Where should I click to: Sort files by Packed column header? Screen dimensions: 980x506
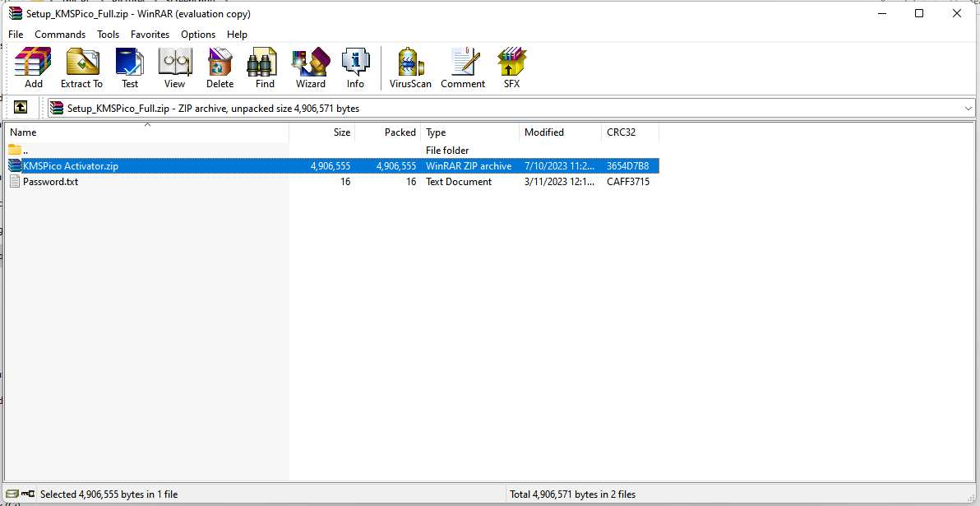tap(387, 132)
